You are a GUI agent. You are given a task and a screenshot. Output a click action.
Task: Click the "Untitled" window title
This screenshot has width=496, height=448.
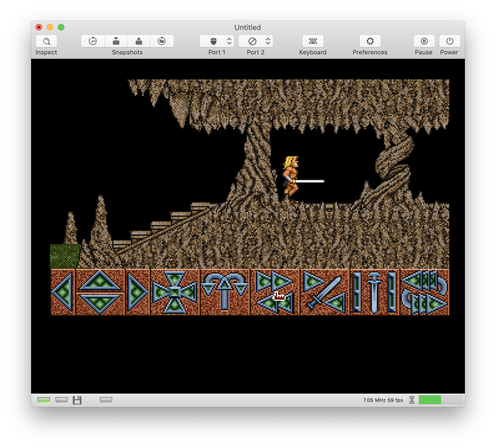[248, 27]
